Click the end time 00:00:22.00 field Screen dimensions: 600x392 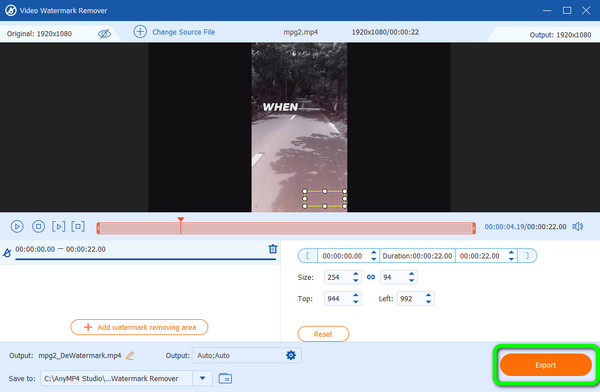(x=481, y=256)
